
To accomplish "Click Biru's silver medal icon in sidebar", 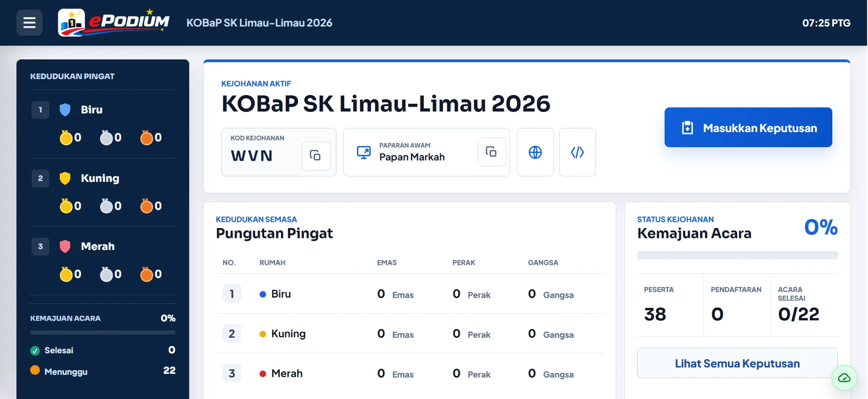I will pos(106,138).
